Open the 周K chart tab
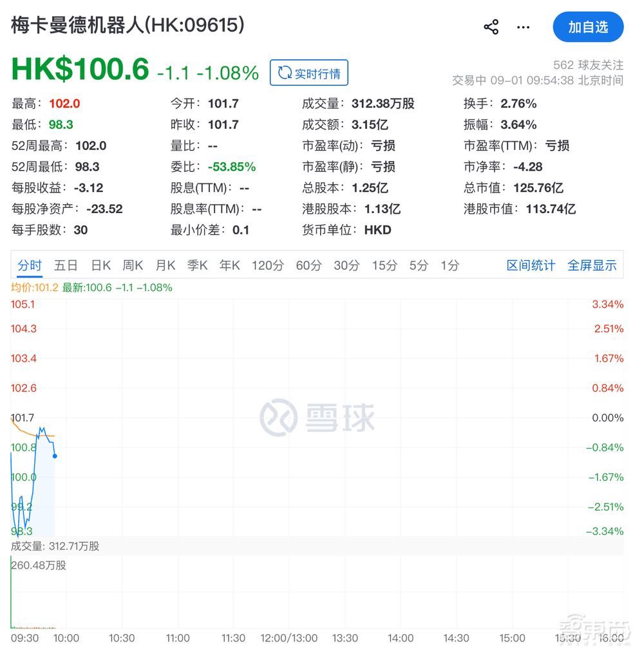The image size is (644, 658). (x=133, y=265)
